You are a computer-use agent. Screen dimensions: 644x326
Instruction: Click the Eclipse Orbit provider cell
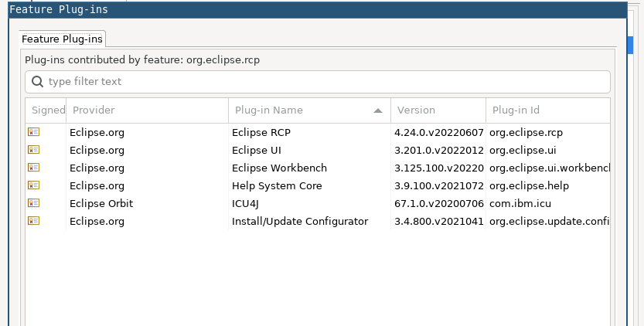101,203
